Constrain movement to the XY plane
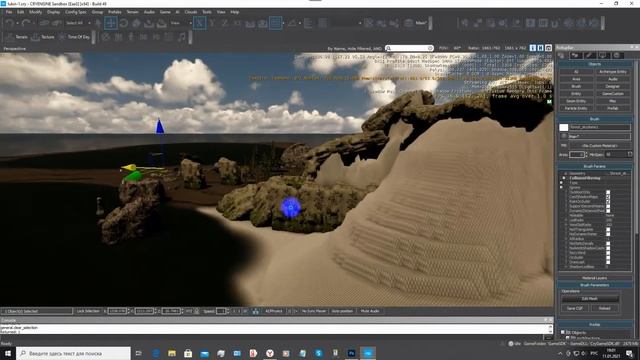This screenshot has height=360, width=640. pos(237,23)
